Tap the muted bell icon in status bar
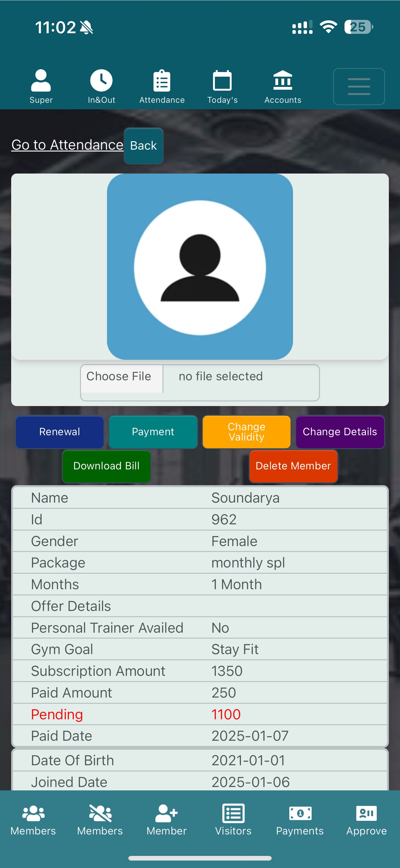 point(87,27)
